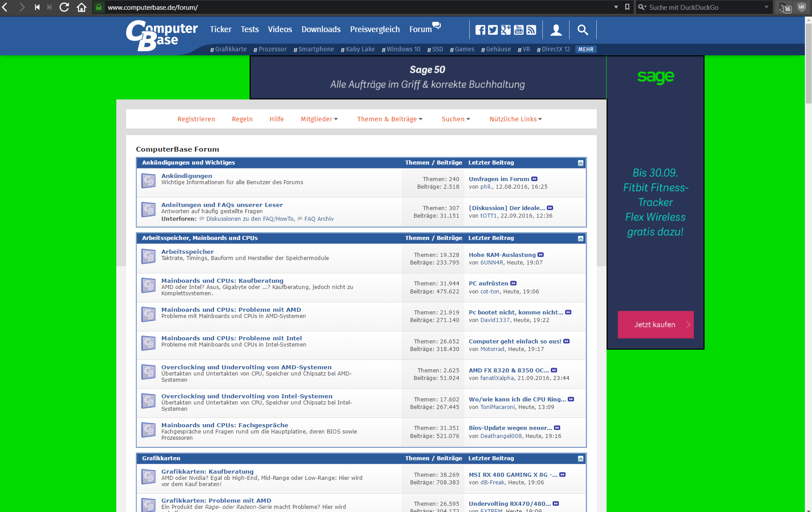Screen dimensions: 812x512
Task: Click forum icon beside Grafikkarten: Kaufberatung
Action: click(x=148, y=477)
